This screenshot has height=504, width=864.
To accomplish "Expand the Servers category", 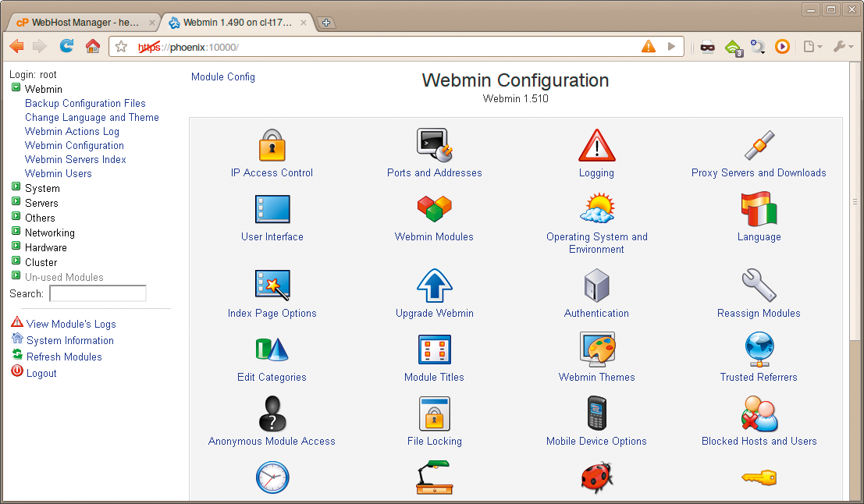I will (41, 203).
